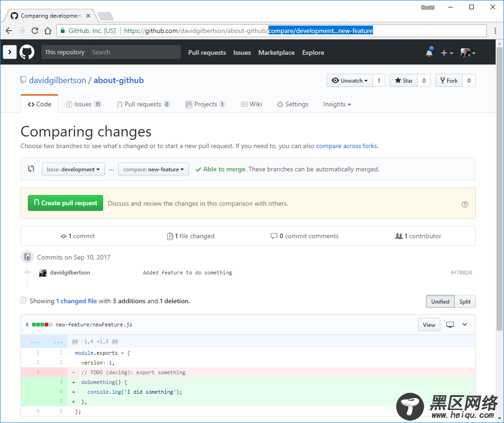Screen dimensions: 504x423
Task: Collapse the newFeature.js diff chevron
Action: [x=465, y=325]
